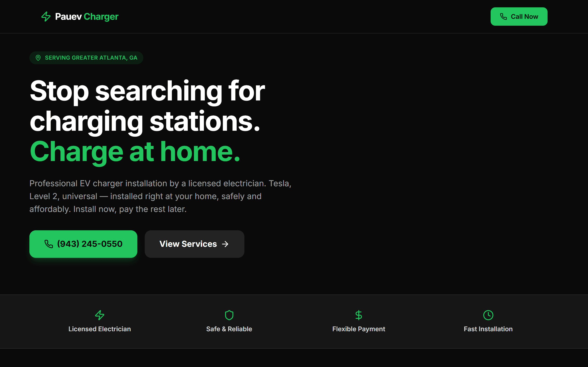Click the lightning bolt logo icon

point(46,17)
